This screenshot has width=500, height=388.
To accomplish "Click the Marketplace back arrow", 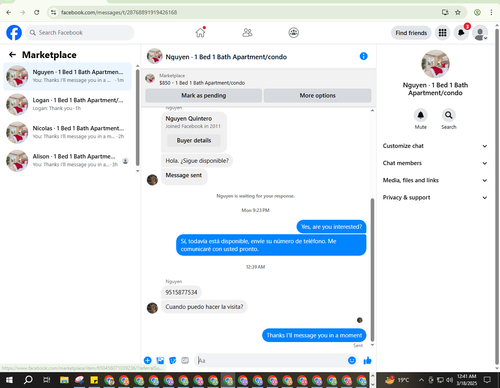I will coord(12,55).
